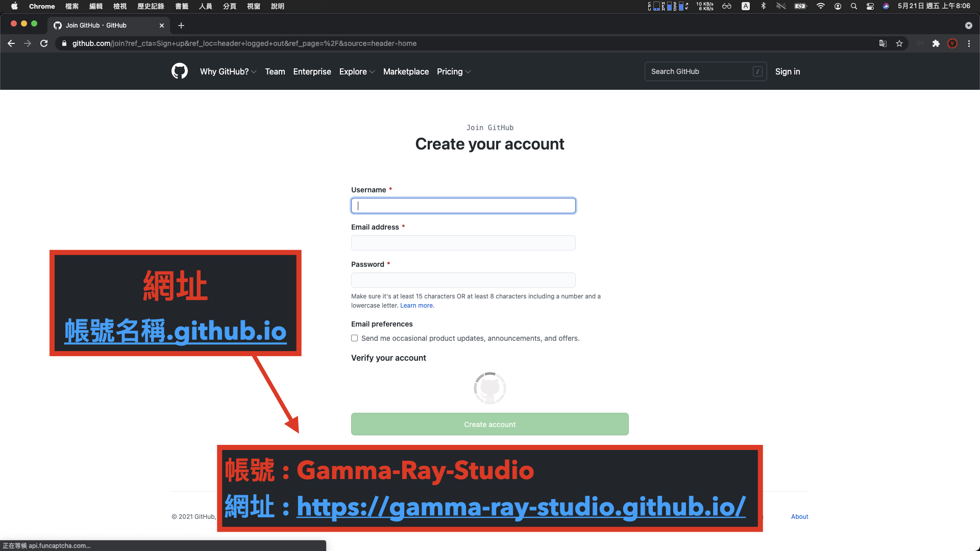Click the browser forward arrow

click(28, 43)
